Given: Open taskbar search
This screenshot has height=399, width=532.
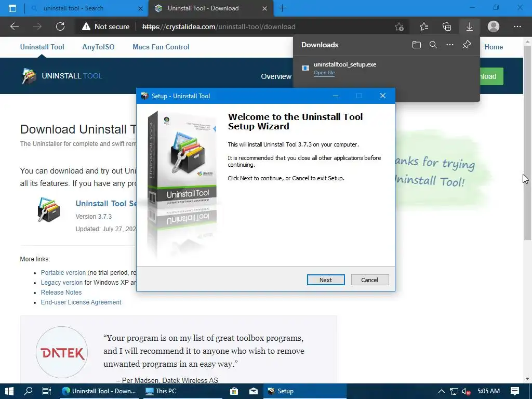Looking at the screenshot, I should click(x=28, y=391).
